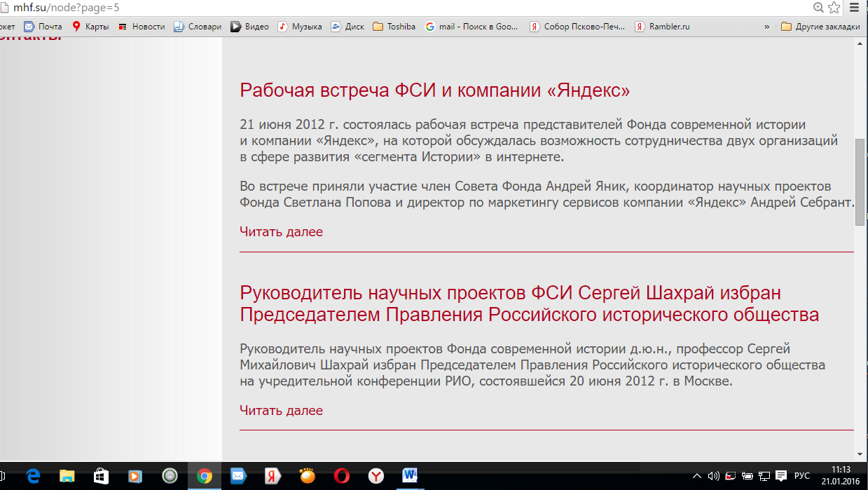Screen dimensions: 868x490
Task: Focus the address bar with mhf.su/node?page=5
Action: (406, 8)
